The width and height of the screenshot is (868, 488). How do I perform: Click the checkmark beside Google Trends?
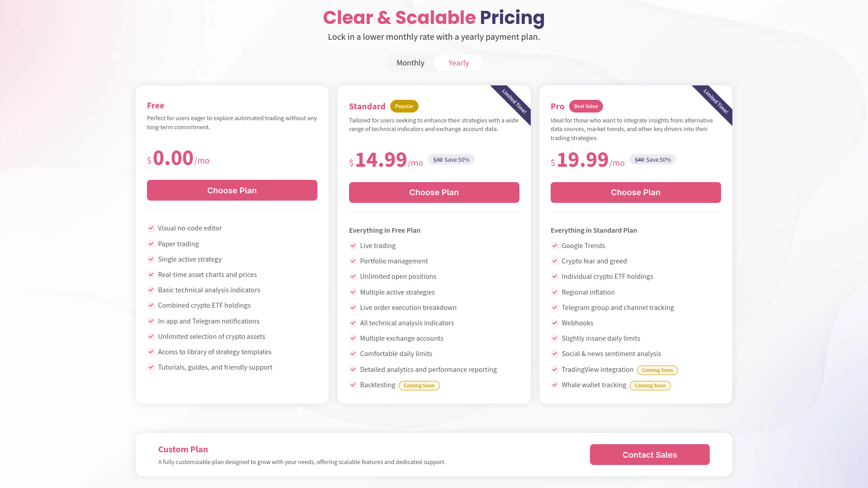(x=555, y=245)
